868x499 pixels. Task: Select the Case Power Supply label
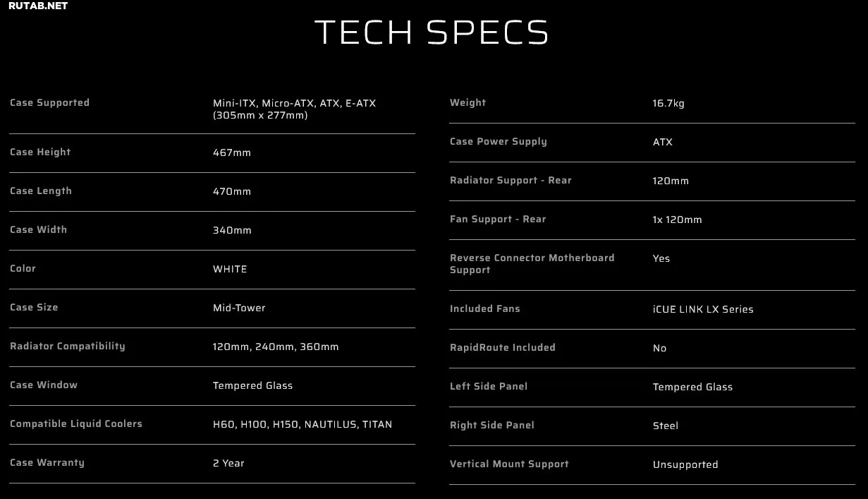[499, 142]
